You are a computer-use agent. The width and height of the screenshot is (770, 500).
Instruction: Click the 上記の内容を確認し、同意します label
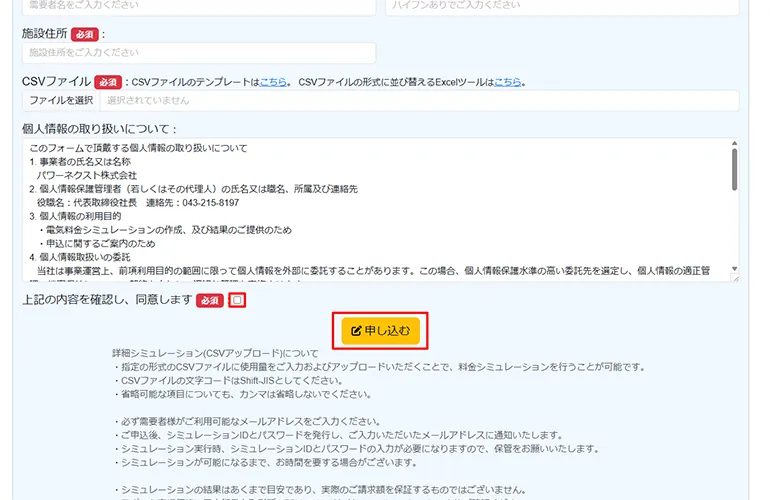click(x=106, y=300)
